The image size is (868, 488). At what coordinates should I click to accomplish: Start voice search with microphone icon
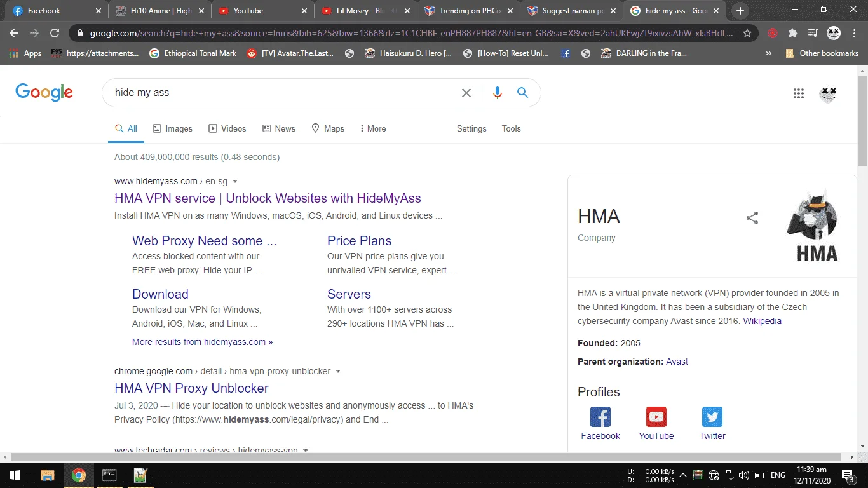pos(498,93)
